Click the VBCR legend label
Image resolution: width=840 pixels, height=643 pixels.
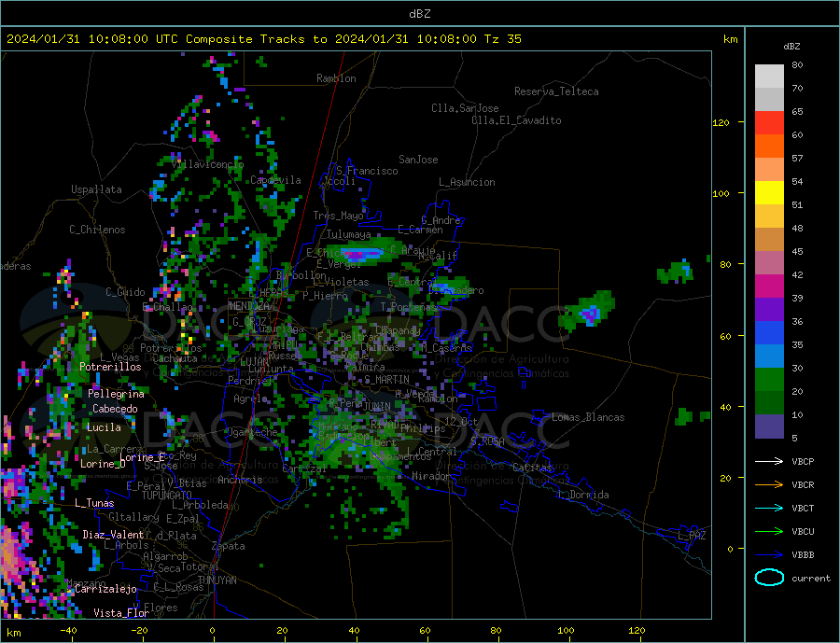[x=803, y=485]
